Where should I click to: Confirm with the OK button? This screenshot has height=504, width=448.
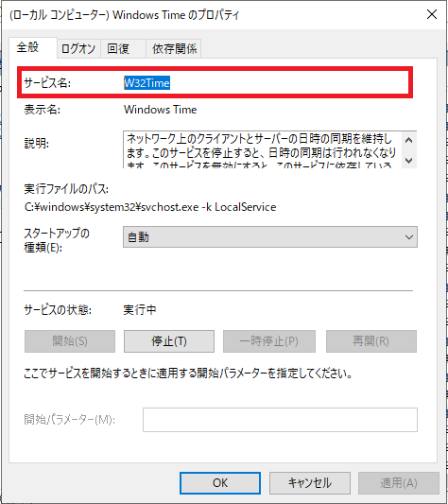(220, 483)
